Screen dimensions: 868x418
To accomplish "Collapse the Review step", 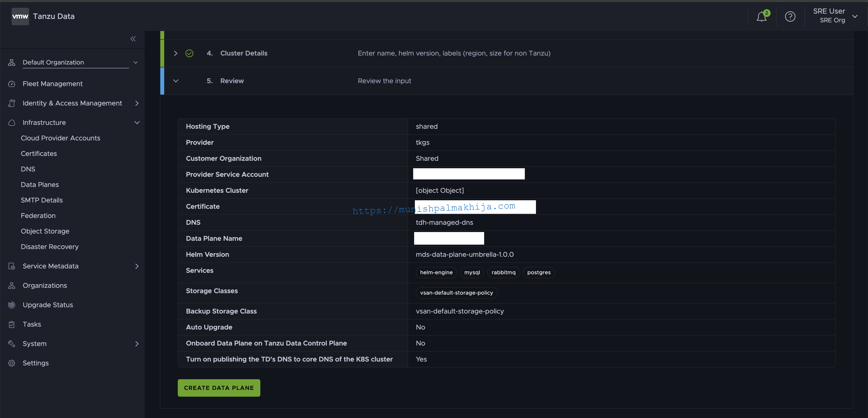I will pos(176,81).
